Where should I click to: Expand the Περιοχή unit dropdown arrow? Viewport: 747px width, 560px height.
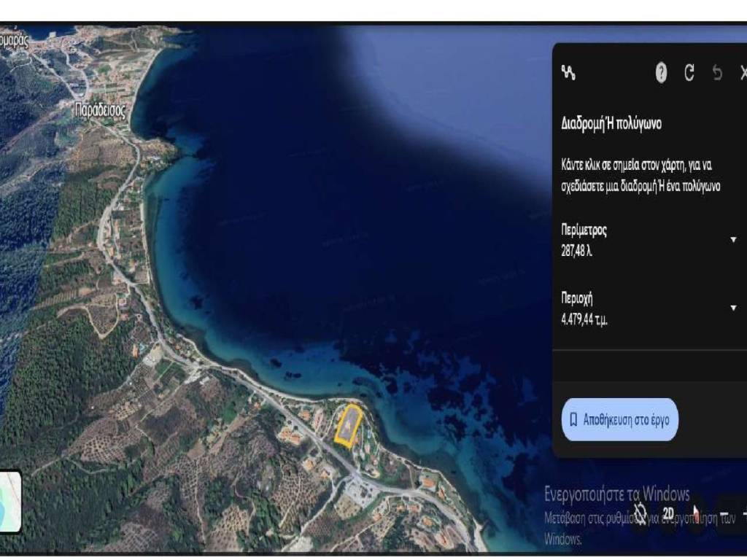tap(733, 308)
